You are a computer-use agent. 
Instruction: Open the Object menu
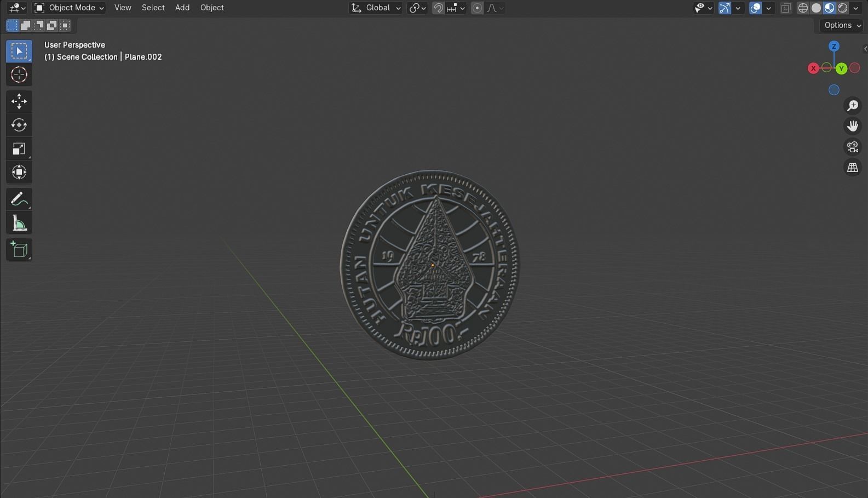point(212,8)
